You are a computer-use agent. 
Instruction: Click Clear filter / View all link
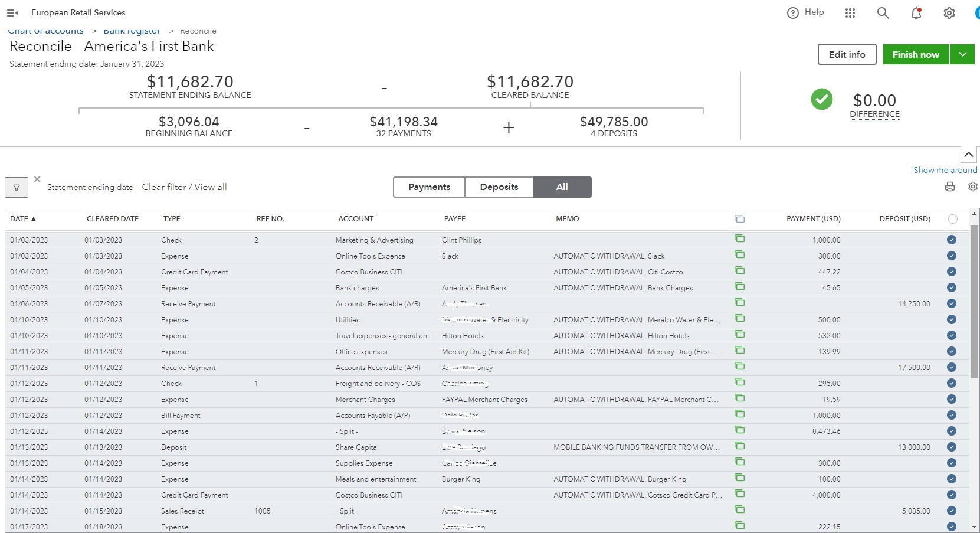click(184, 187)
